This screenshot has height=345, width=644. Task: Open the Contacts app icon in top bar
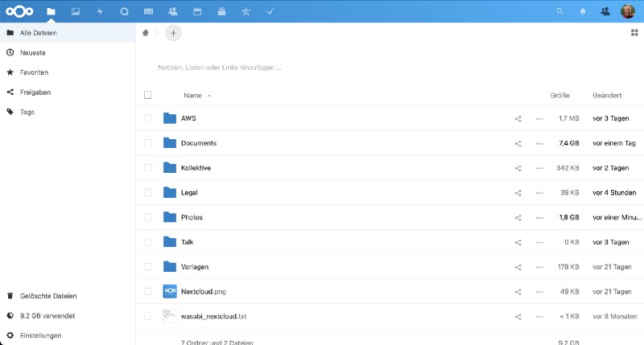(173, 11)
